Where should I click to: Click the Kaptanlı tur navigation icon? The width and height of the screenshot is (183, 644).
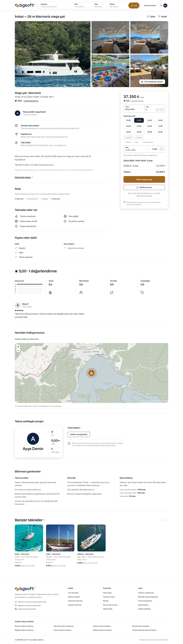click(16, 134)
